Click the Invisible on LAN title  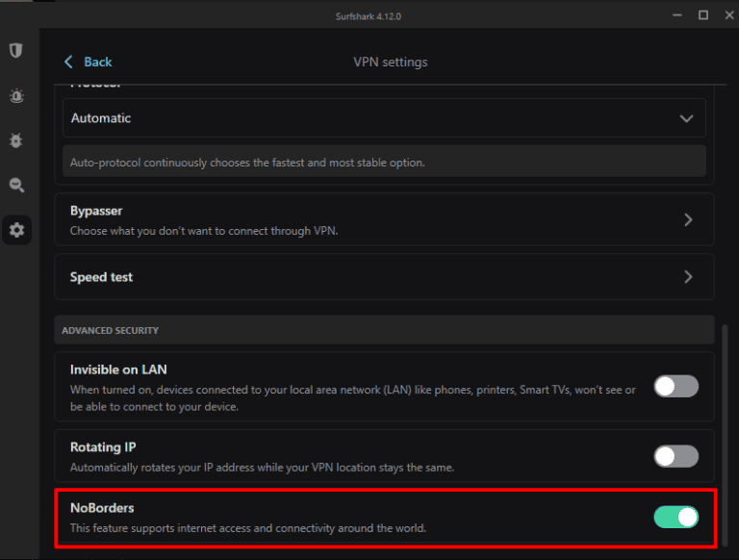click(x=118, y=369)
